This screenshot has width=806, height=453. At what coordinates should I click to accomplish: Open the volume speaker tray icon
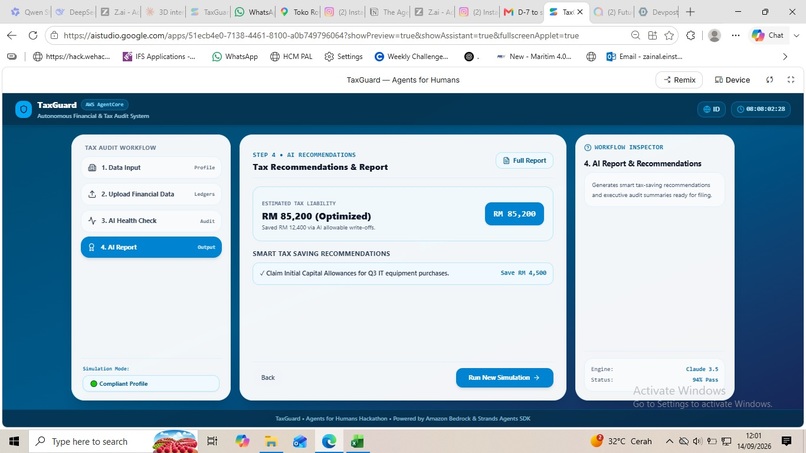[698, 441]
